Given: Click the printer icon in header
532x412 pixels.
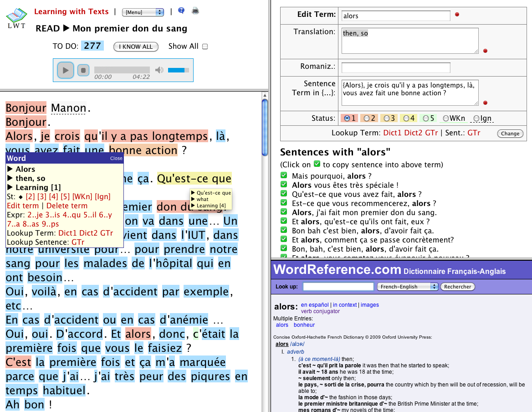Looking at the screenshot, I should (195, 11).
